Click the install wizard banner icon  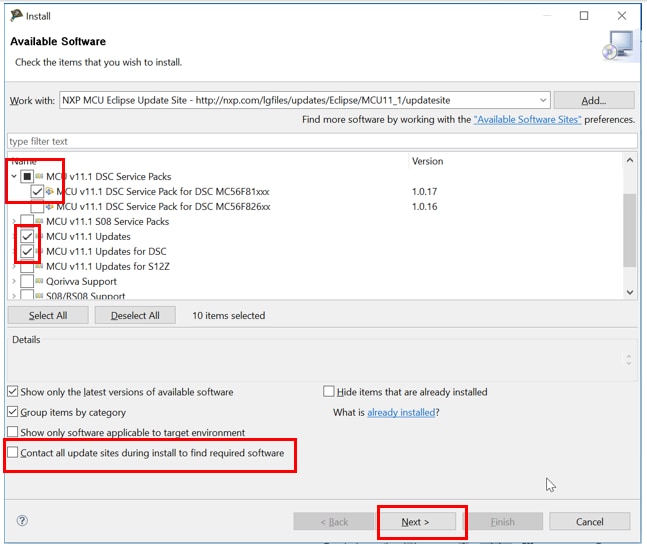pos(617,45)
